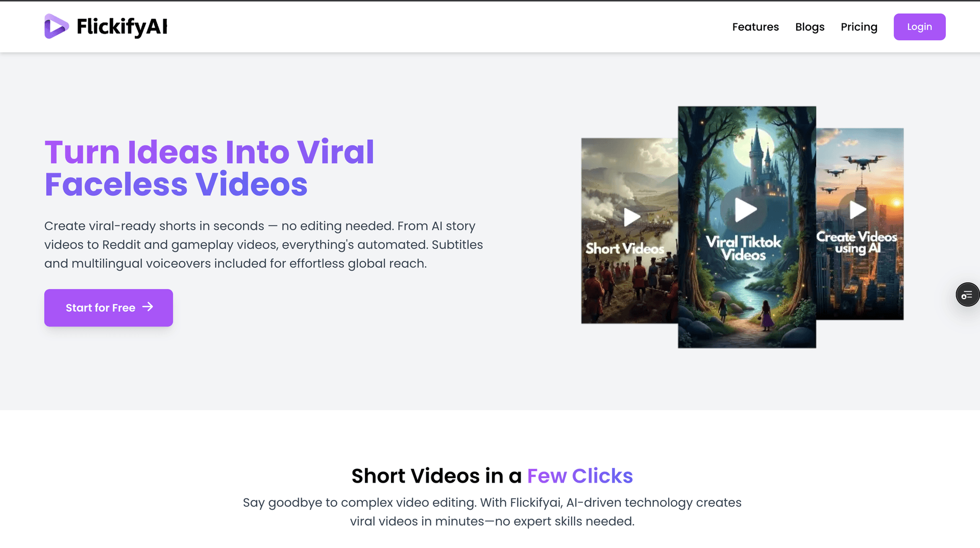Image resolution: width=980 pixels, height=548 pixels.
Task: Click the 'Say goodbye to complex video editing' paragraph
Action: coord(492,512)
